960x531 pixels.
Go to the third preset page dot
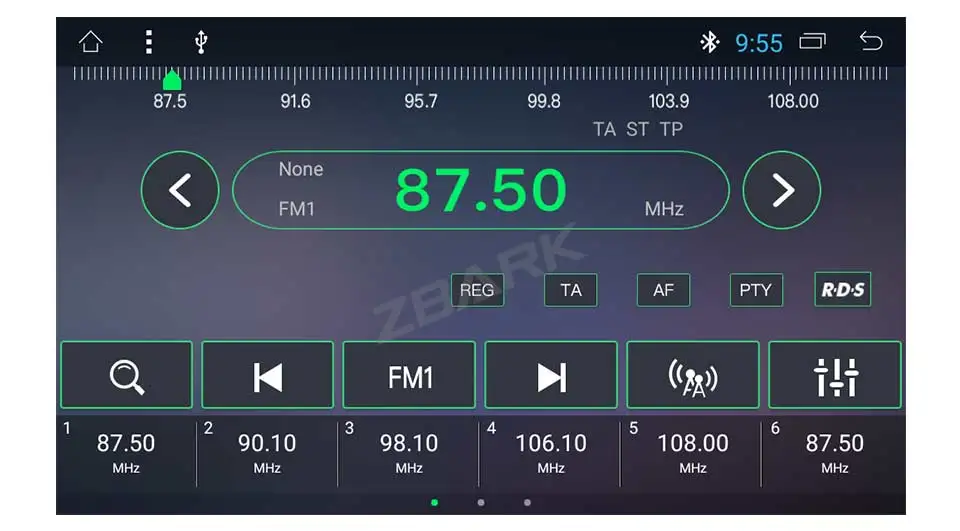coord(527,502)
